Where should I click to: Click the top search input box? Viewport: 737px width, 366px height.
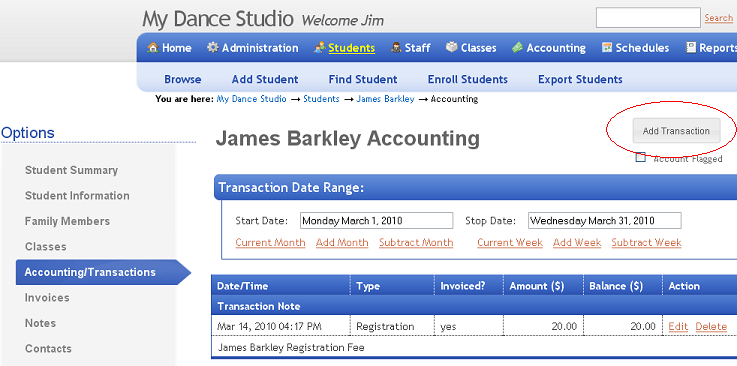(x=648, y=18)
